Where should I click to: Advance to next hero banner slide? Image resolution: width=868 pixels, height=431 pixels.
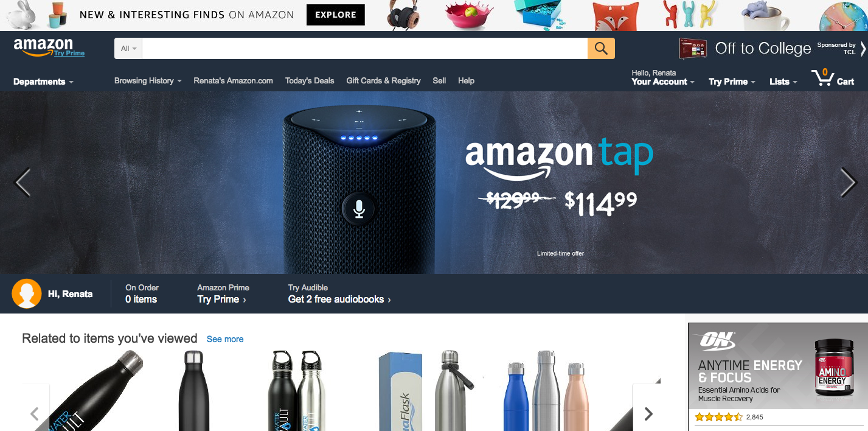(x=848, y=182)
